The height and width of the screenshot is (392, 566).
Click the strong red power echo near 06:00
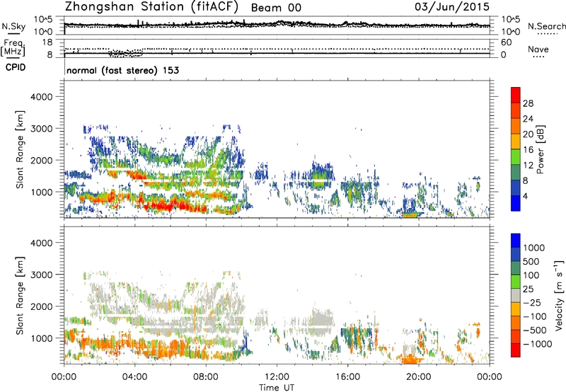click(170, 206)
